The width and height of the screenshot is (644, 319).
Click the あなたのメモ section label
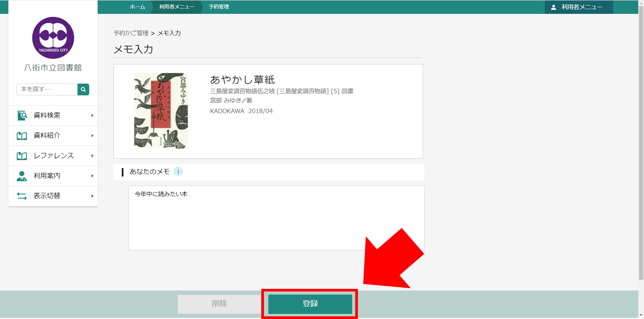point(150,172)
